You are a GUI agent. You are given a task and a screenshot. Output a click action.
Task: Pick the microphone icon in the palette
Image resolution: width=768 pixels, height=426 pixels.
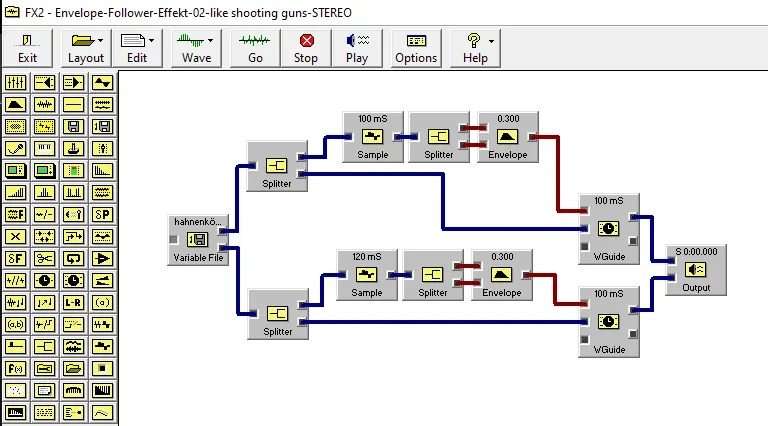click(x=16, y=148)
